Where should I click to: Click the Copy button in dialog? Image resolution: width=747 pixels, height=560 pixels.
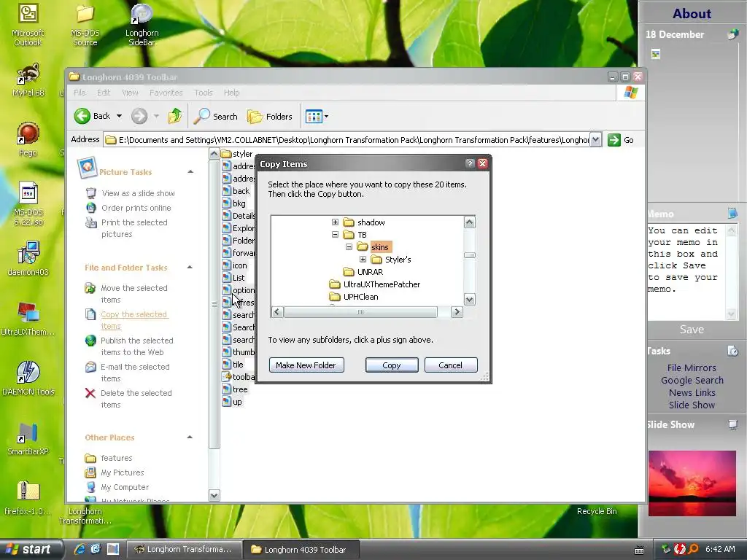[x=392, y=365]
